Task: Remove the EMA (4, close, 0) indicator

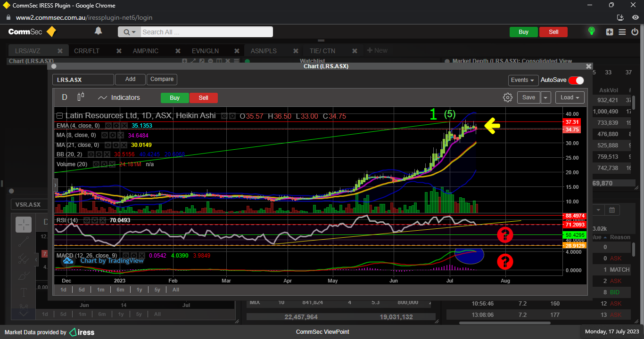Action: pos(124,126)
